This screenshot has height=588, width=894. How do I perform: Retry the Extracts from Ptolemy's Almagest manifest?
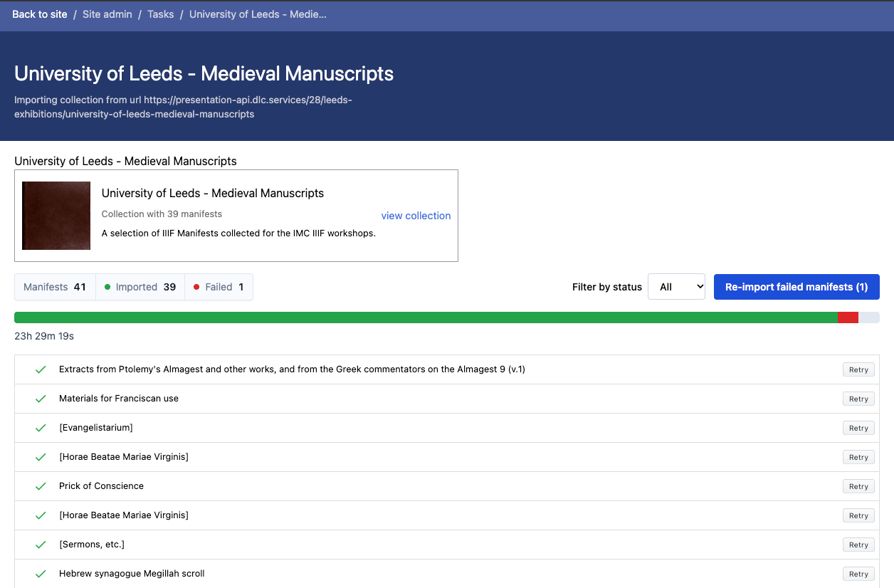pyautogui.click(x=858, y=369)
